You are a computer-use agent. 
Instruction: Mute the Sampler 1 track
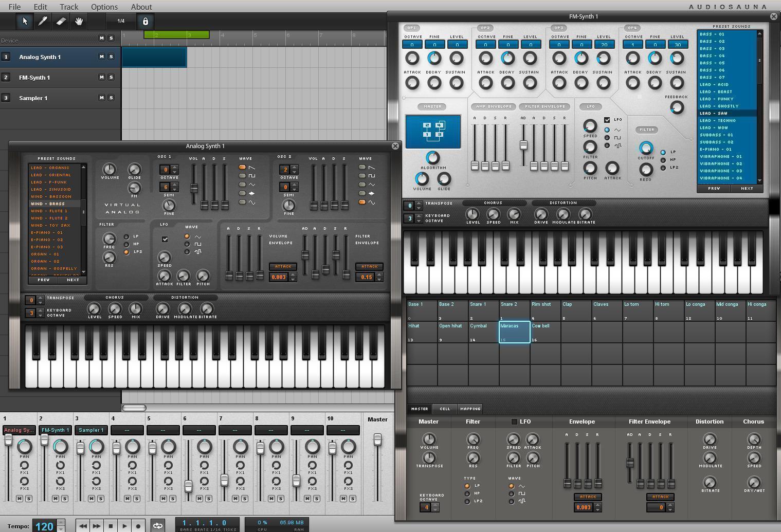(101, 98)
